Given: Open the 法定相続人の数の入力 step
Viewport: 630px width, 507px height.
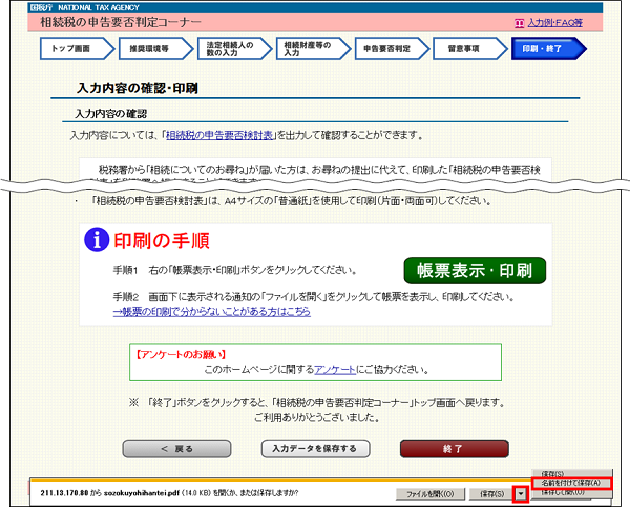Looking at the screenshot, I should [235, 49].
